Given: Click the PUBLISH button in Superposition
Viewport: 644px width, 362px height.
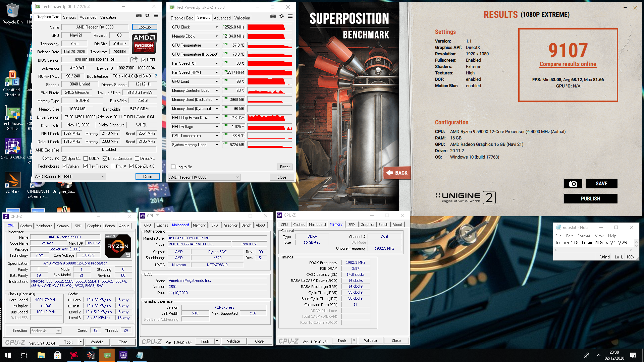Looking at the screenshot, I should [590, 198].
